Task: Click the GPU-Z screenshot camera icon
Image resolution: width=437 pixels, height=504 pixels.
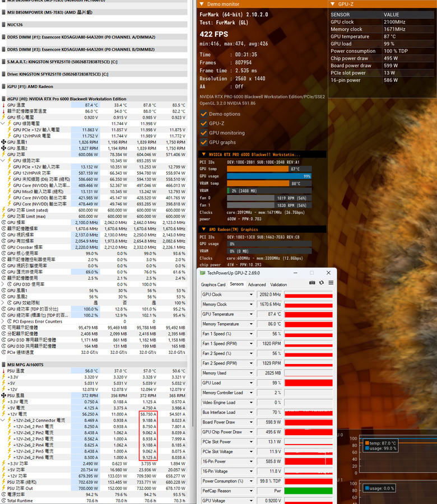Action: (312, 283)
